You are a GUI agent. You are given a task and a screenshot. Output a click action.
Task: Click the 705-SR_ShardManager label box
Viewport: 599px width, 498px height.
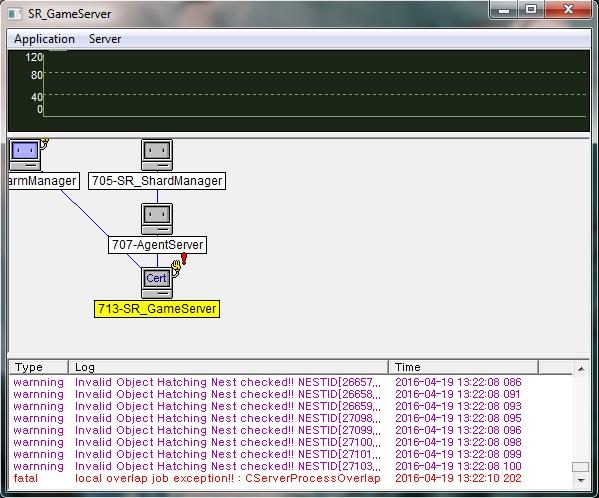coord(157,181)
